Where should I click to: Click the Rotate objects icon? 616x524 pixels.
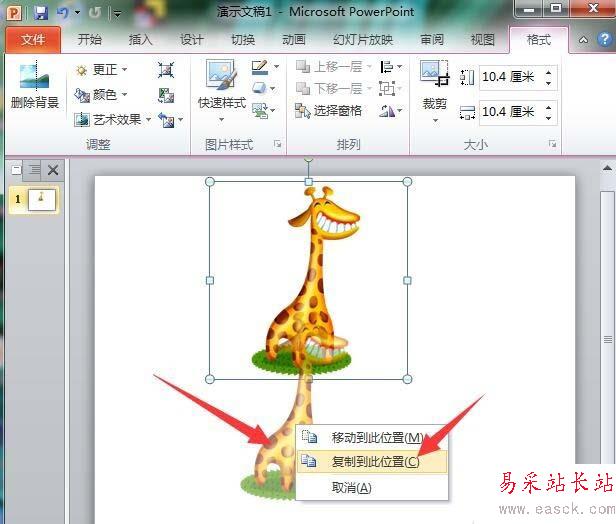(x=387, y=111)
